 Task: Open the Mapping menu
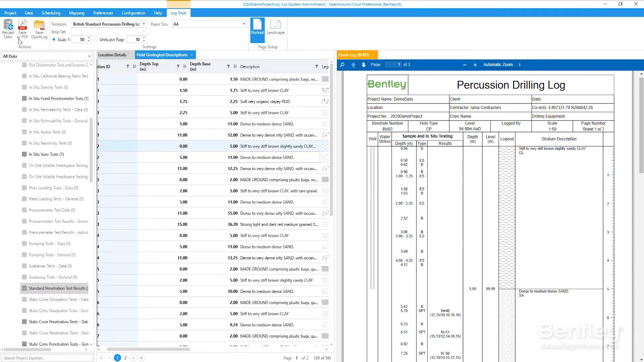[77, 13]
